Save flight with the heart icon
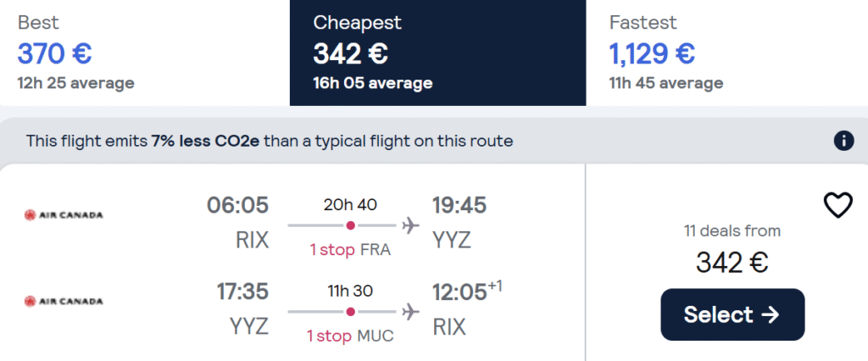Viewport: 868px width, 361px height. [838, 205]
